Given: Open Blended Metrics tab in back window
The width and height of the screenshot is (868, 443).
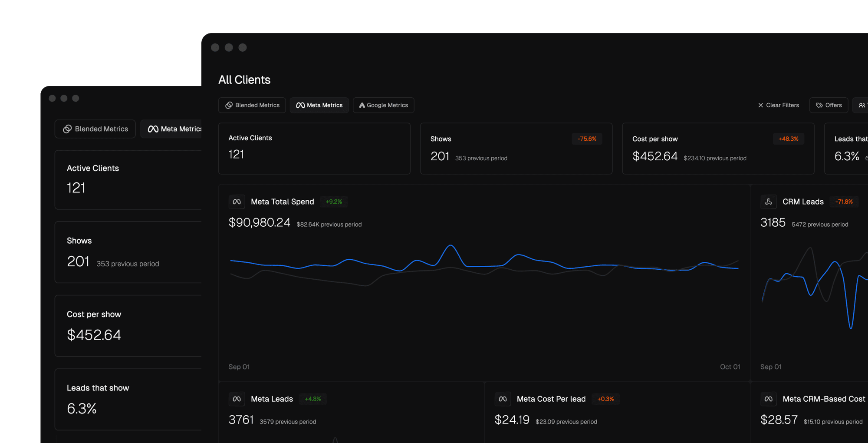Looking at the screenshot, I should click(95, 129).
